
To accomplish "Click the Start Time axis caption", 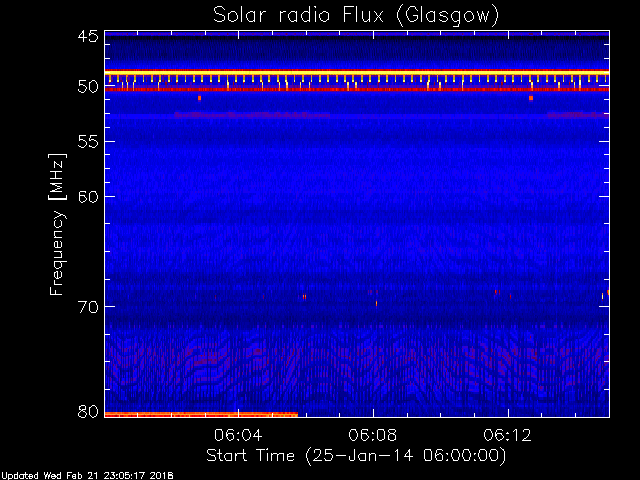I will [x=356, y=456].
